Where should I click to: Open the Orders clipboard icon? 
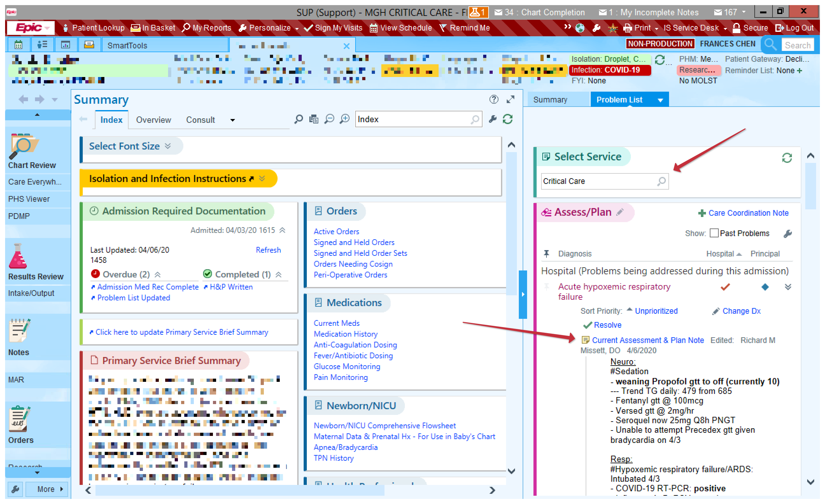coord(19,419)
